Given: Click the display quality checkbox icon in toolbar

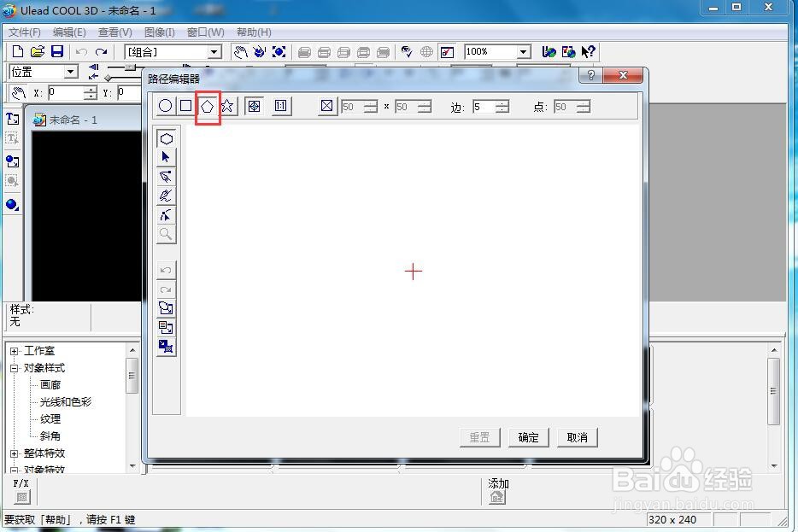Looking at the screenshot, I should pyautogui.click(x=447, y=52).
